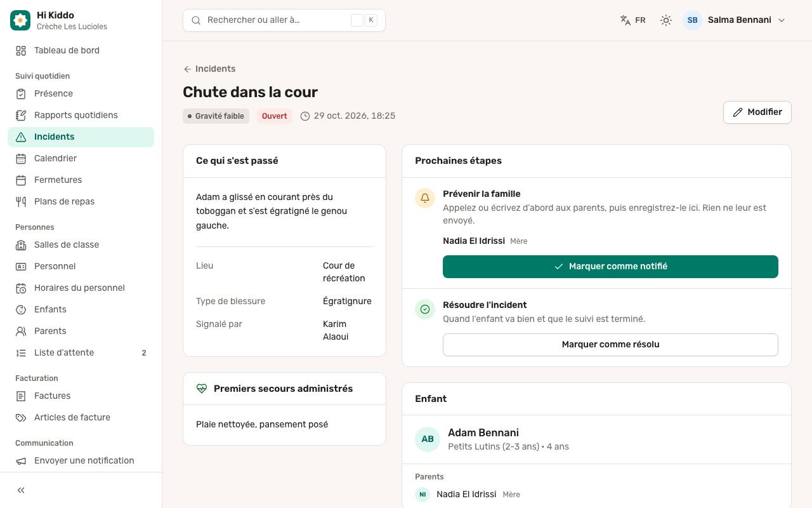Open Présence via its clipboard icon
This screenshot has width=812, height=508.
tap(21, 94)
